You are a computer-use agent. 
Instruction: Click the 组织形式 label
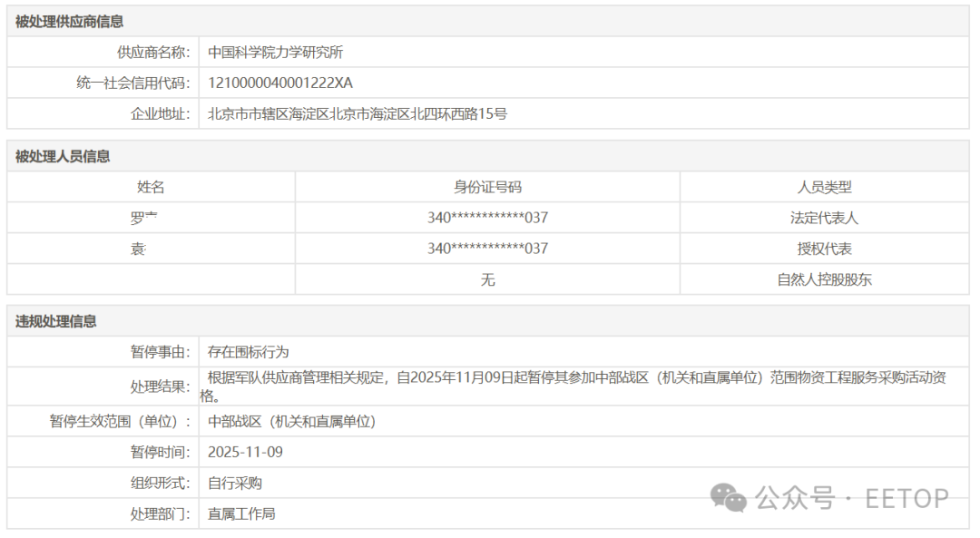coord(160,483)
